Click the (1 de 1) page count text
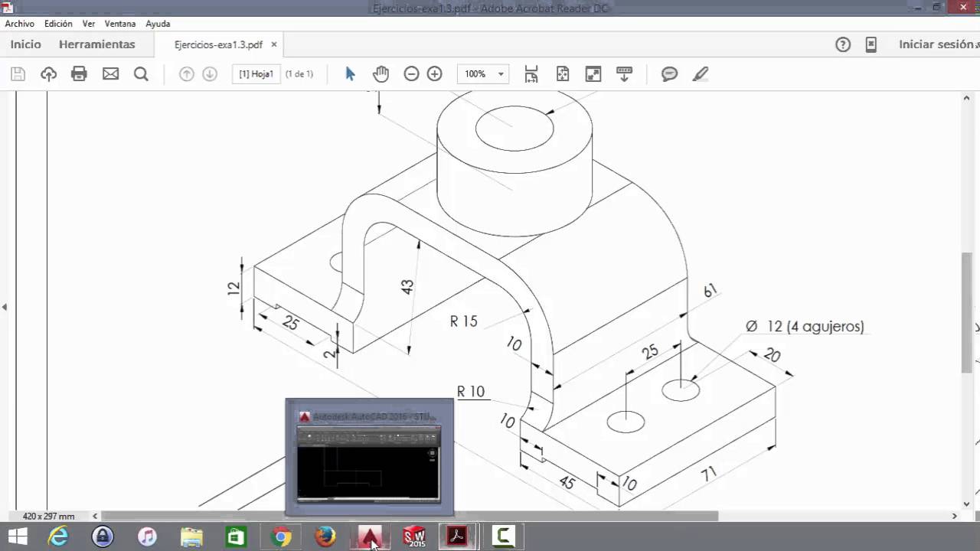The height and width of the screenshot is (551, 980). 299,74
